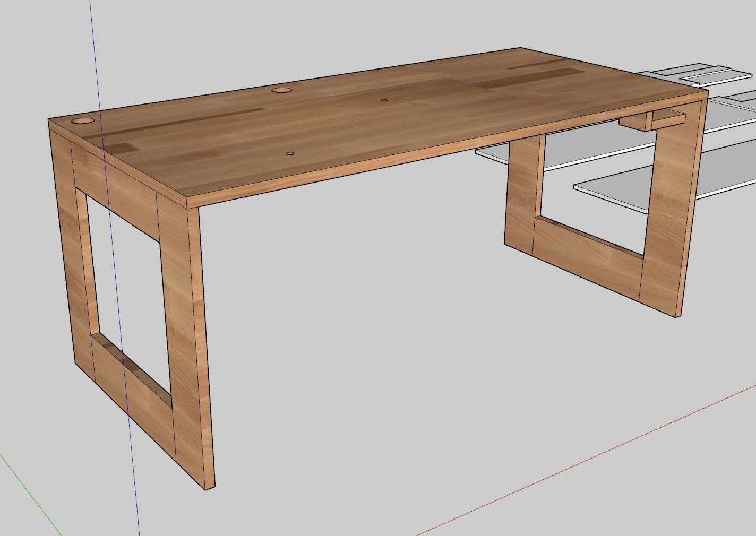Click the round grommet hole along tabletop's back edge
The height and width of the screenshot is (536, 756).
pos(282,90)
